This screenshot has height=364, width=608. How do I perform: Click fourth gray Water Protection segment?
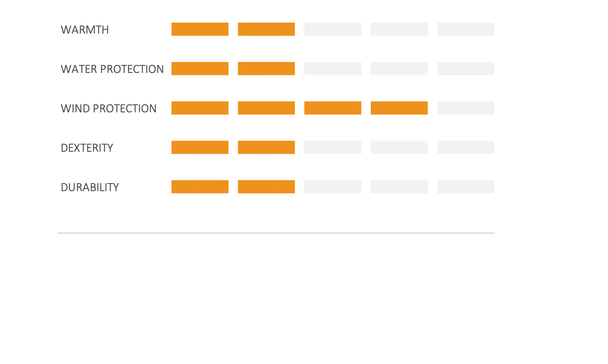399,69
